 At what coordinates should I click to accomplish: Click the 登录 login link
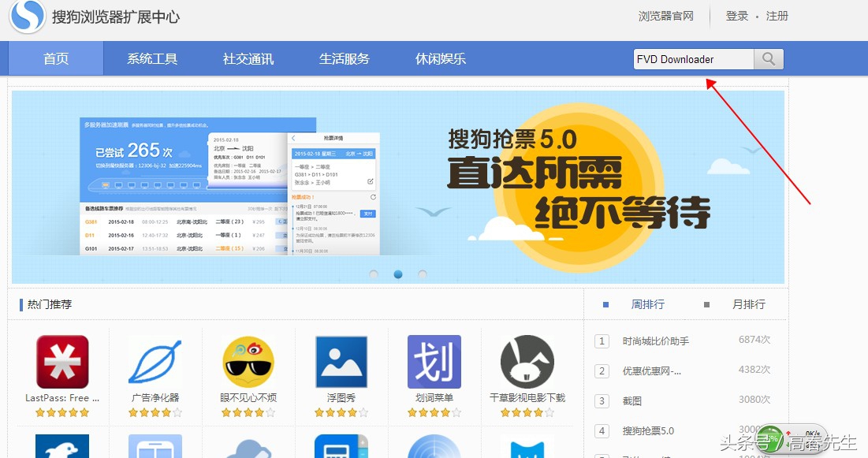click(x=736, y=16)
